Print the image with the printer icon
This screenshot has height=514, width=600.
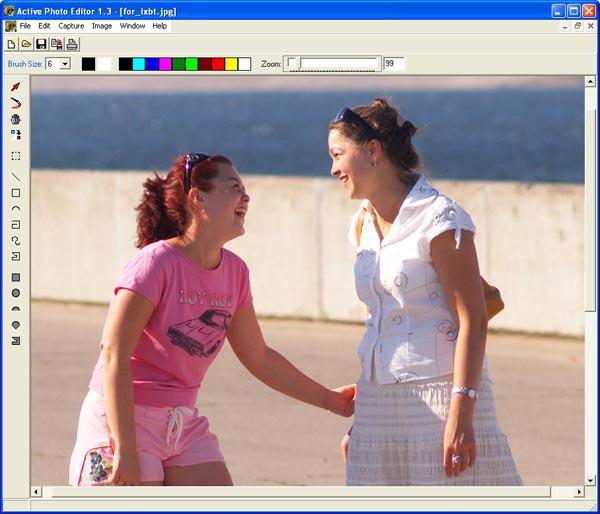pos(72,44)
